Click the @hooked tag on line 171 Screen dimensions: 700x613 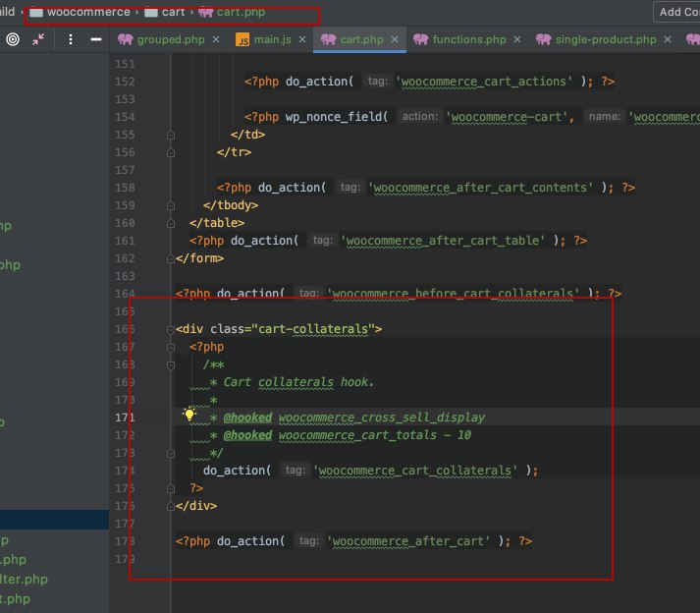coord(247,418)
